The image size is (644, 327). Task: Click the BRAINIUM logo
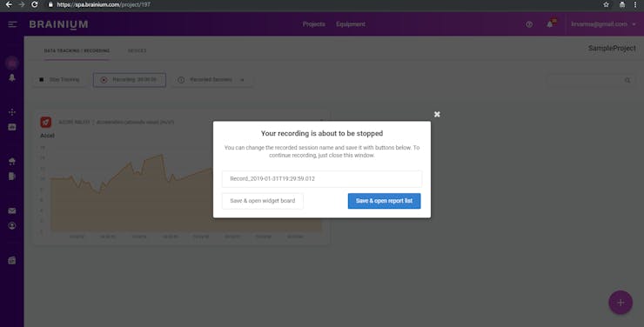coord(58,24)
